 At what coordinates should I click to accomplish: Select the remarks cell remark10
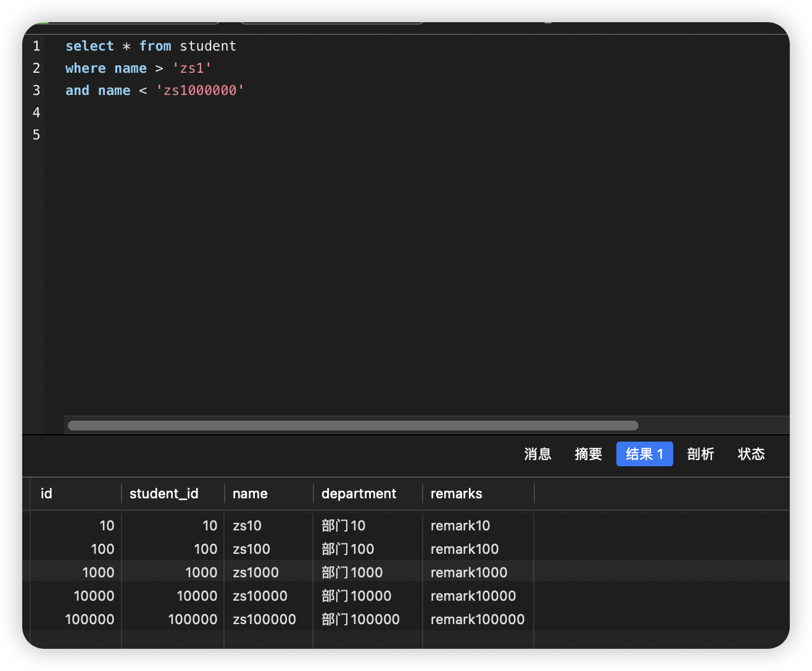(x=460, y=525)
